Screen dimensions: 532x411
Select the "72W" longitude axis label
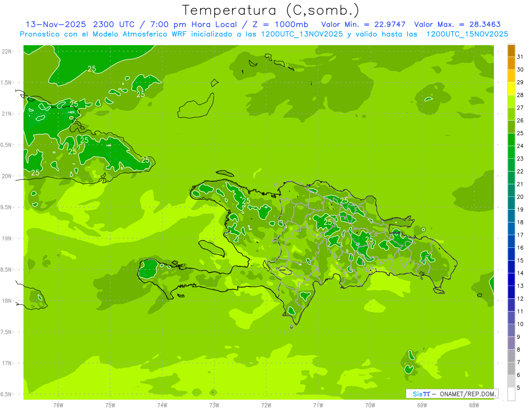(266, 405)
